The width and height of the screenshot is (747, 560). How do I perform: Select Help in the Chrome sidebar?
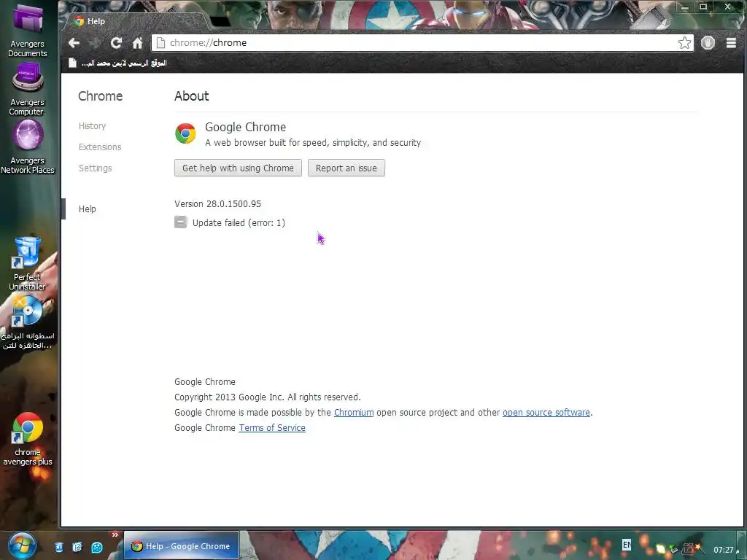(x=88, y=209)
